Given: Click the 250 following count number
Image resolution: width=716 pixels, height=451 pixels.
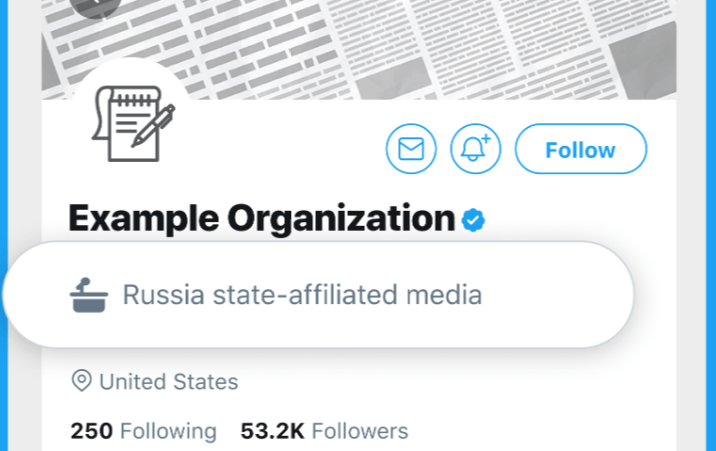Looking at the screenshot, I should point(91,431).
